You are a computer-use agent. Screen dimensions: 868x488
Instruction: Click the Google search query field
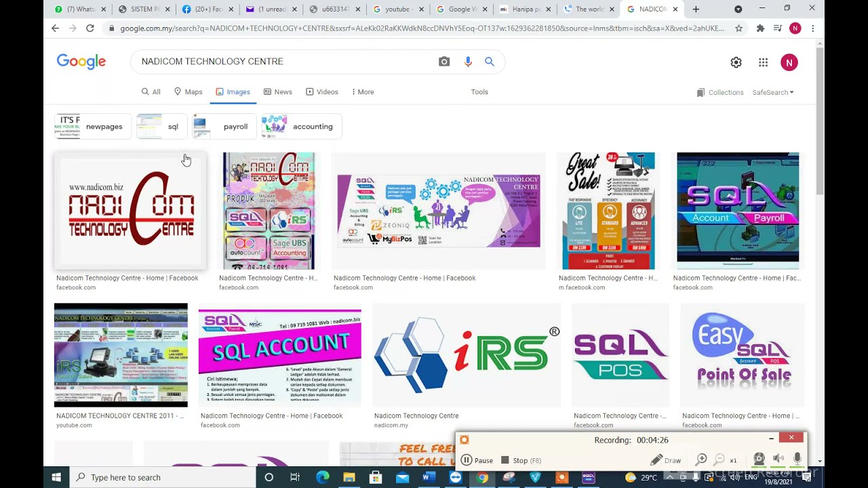click(285, 62)
